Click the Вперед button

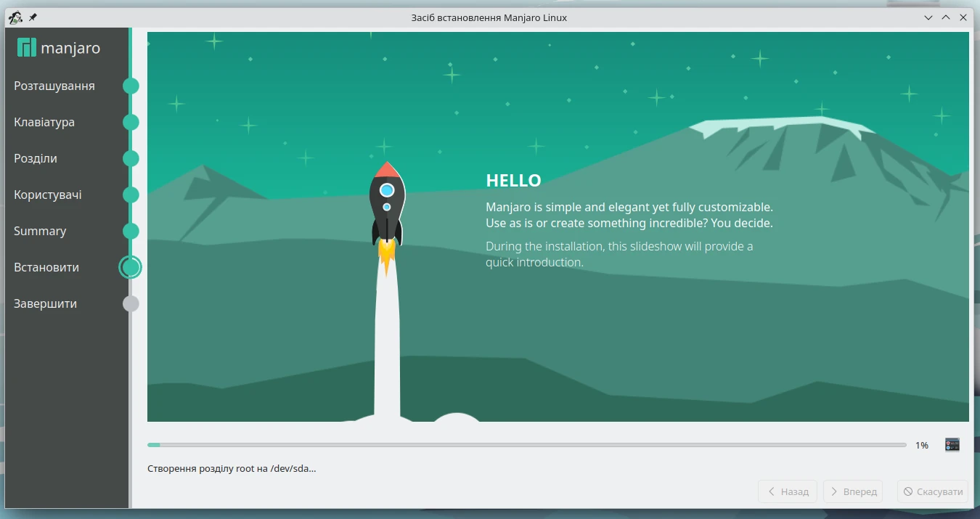pos(853,491)
